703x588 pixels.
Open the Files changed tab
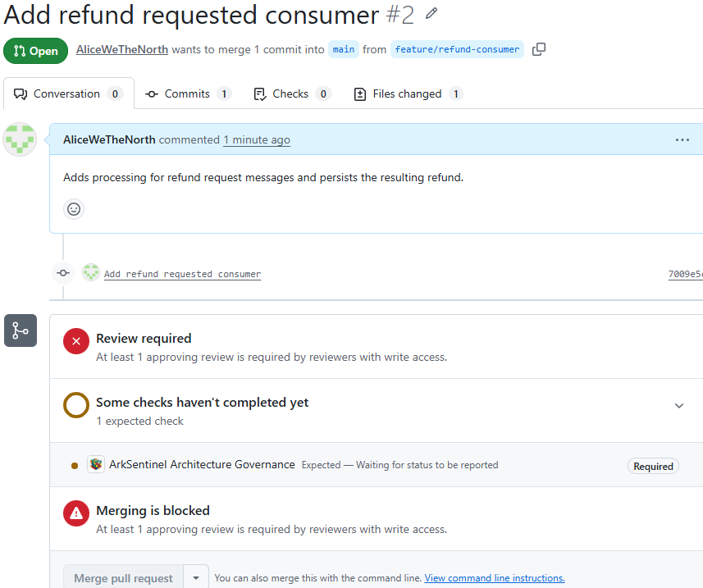click(409, 93)
